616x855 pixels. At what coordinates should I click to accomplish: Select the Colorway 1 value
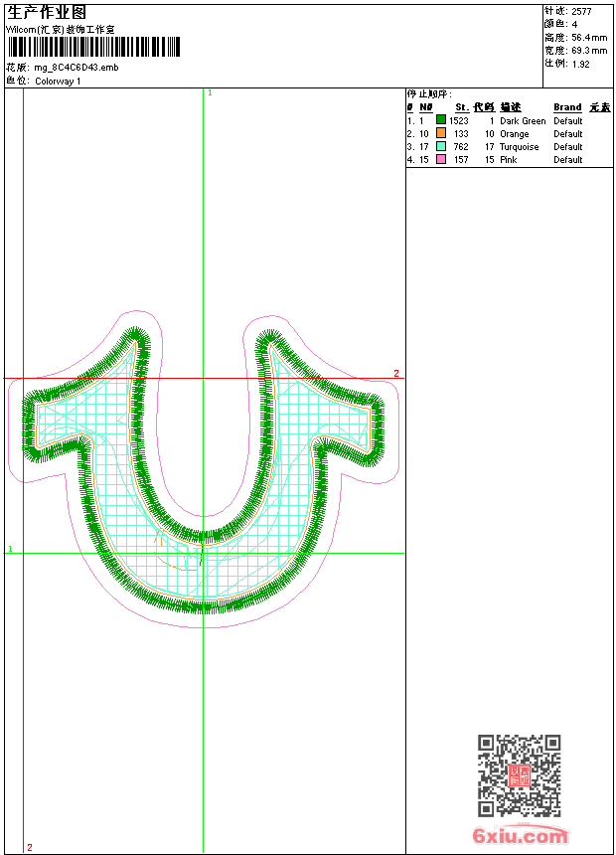tap(58, 82)
